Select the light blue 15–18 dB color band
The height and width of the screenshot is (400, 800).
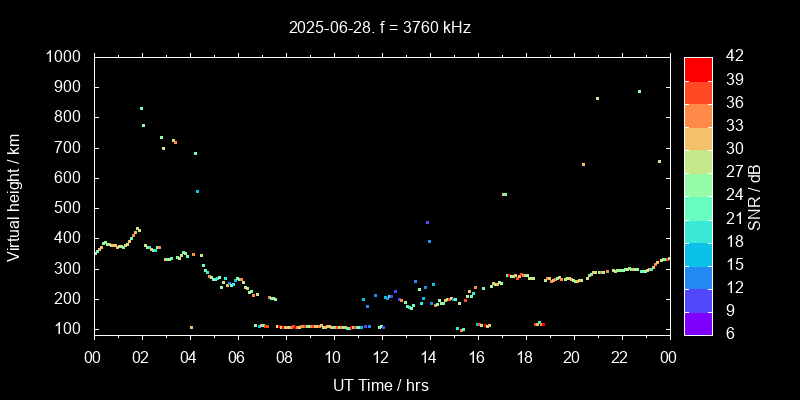(x=698, y=253)
